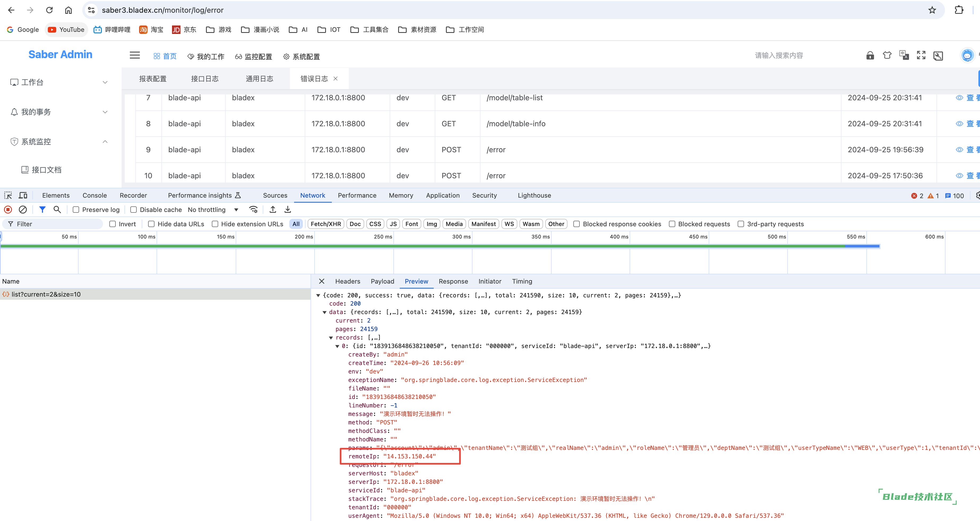Image resolution: width=980 pixels, height=521 pixels.
Task: Toggle the Saber Admin hamburger menu
Action: (135, 55)
